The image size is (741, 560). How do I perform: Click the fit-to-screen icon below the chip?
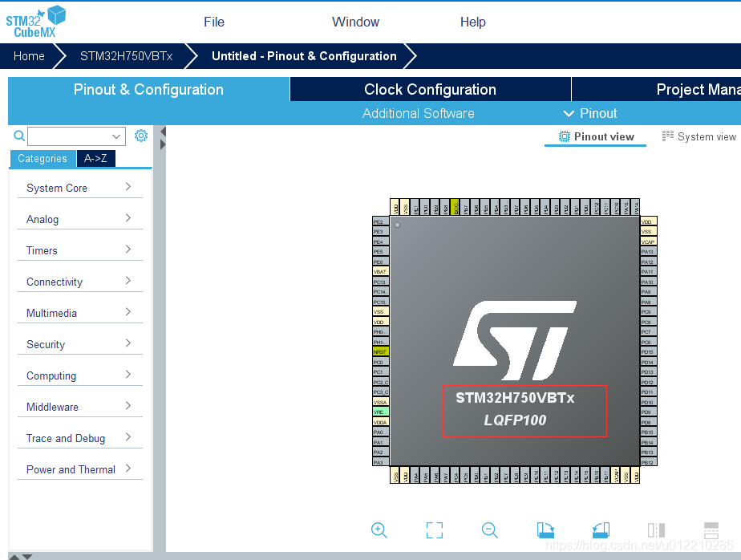click(435, 530)
